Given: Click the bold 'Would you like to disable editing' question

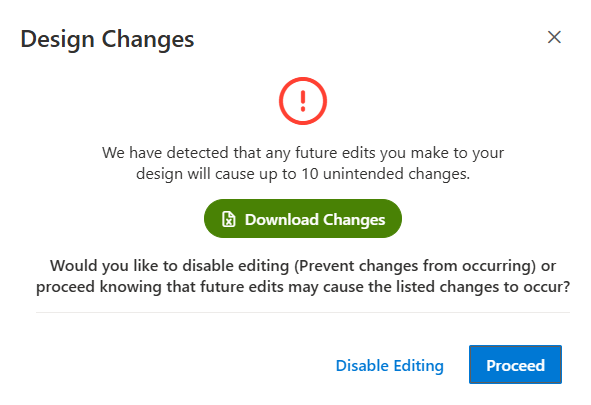Looking at the screenshot, I should pyautogui.click(x=303, y=276).
